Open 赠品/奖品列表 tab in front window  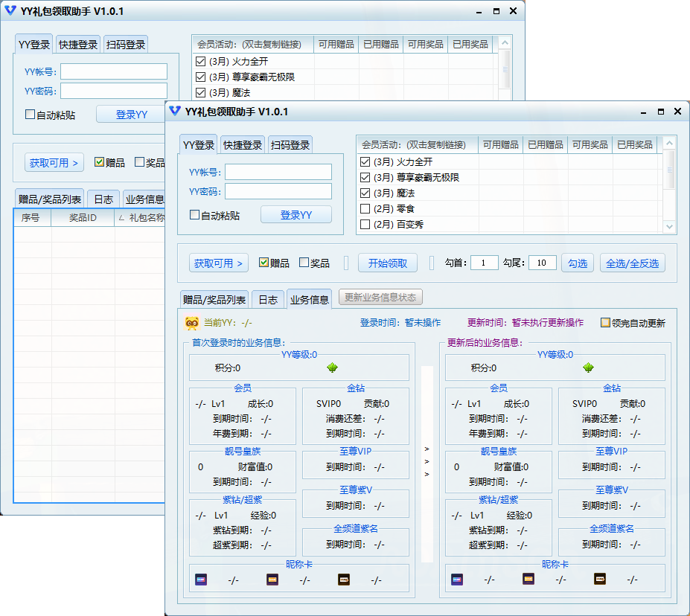point(214,300)
